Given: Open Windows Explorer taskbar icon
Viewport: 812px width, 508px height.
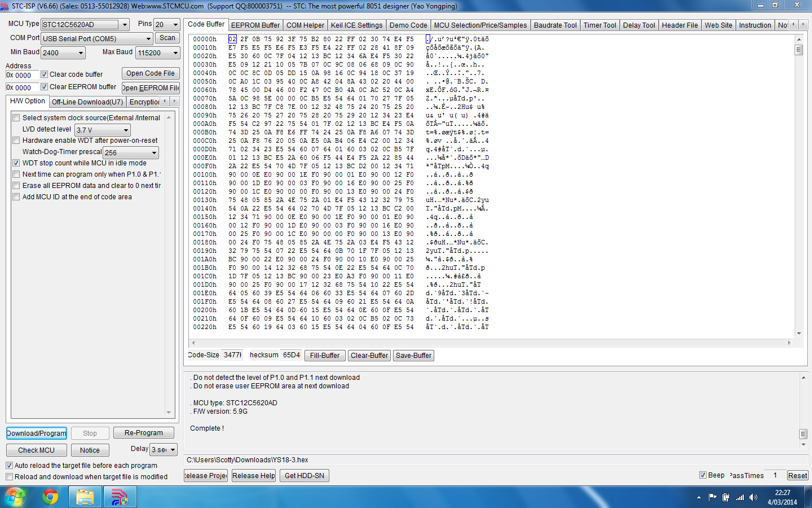Looking at the screenshot, I should pyautogui.click(x=85, y=497).
